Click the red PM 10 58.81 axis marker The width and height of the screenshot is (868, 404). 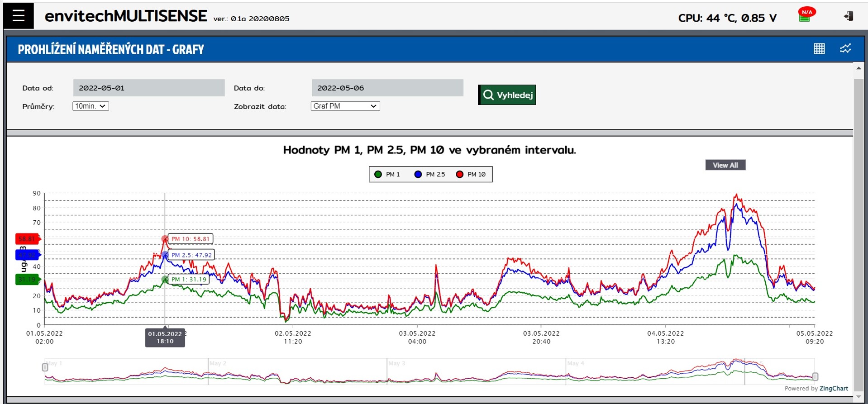tap(27, 239)
